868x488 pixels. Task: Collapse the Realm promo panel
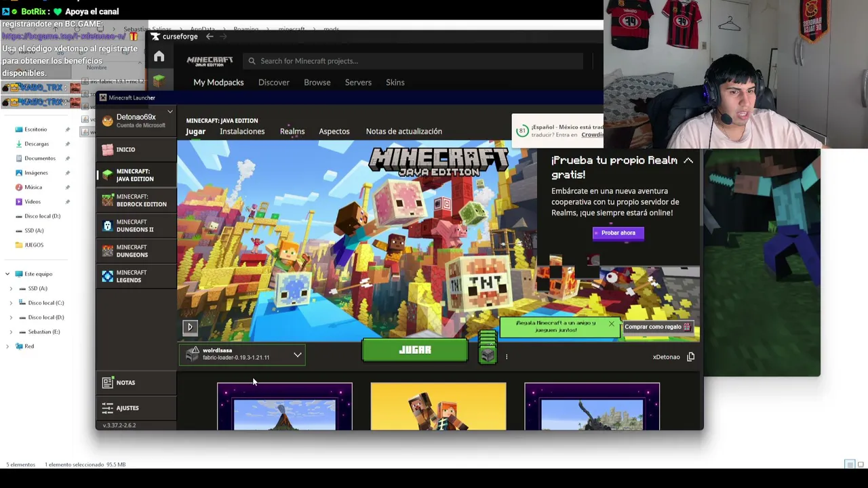tap(688, 161)
